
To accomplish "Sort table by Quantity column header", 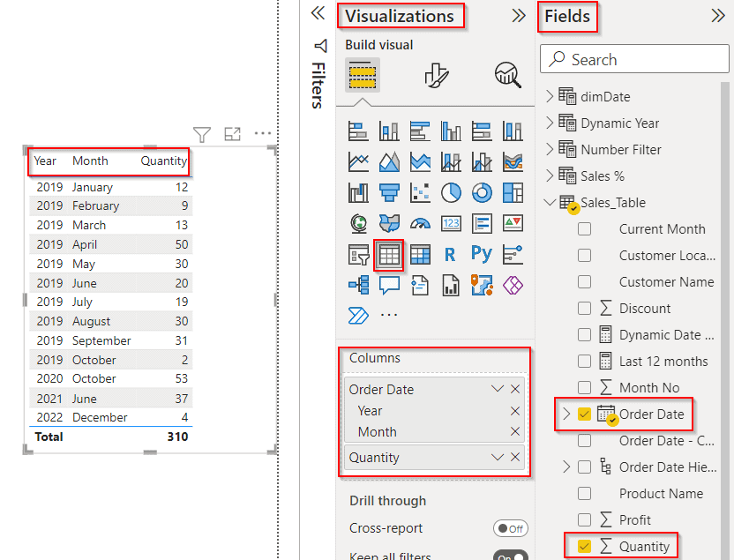I will click(164, 161).
